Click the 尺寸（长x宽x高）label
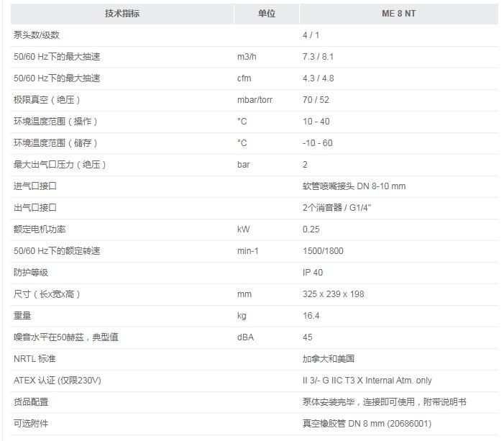Viewport: 504px width, 441px height. coord(47,294)
